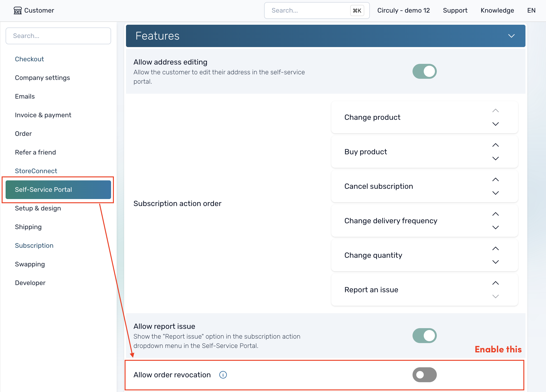Select StoreConnect in sidebar
Image resolution: width=546 pixels, height=392 pixels.
point(36,171)
